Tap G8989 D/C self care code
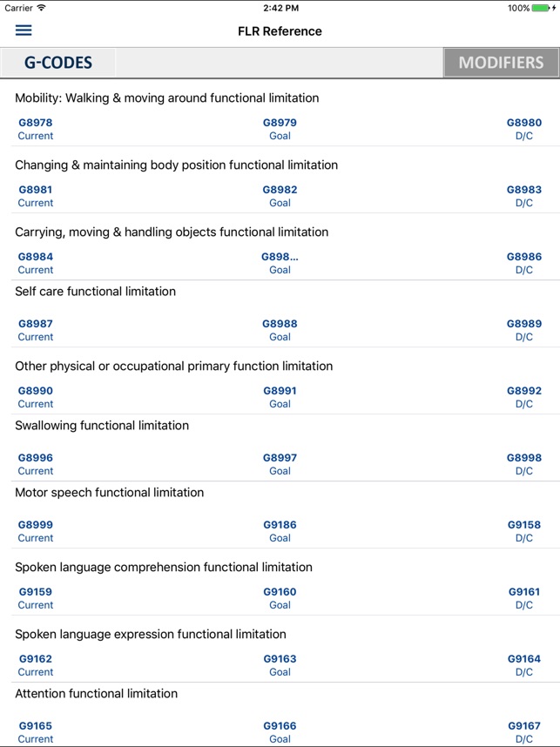Image resolution: width=560 pixels, height=747 pixels. (523, 330)
